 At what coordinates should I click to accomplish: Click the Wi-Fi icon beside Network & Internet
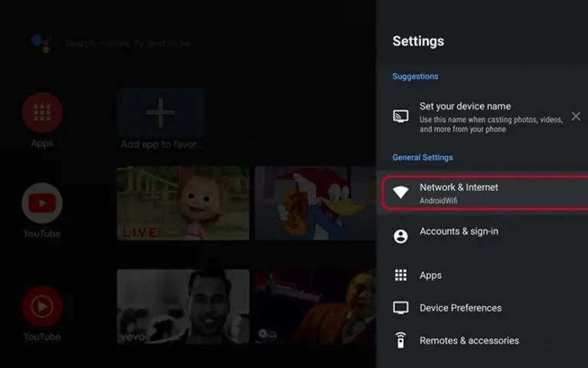pyautogui.click(x=400, y=192)
